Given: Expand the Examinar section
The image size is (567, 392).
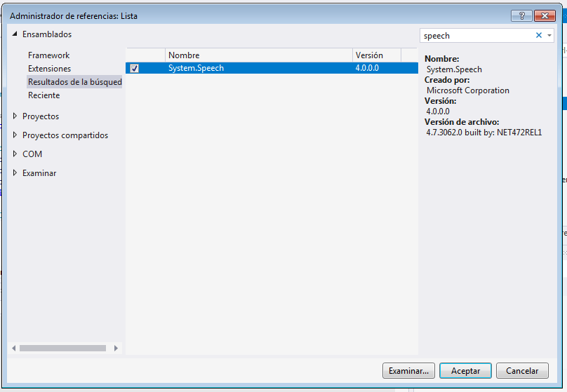Looking at the screenshot, I should pyautogui.click(x=15, y=173).
